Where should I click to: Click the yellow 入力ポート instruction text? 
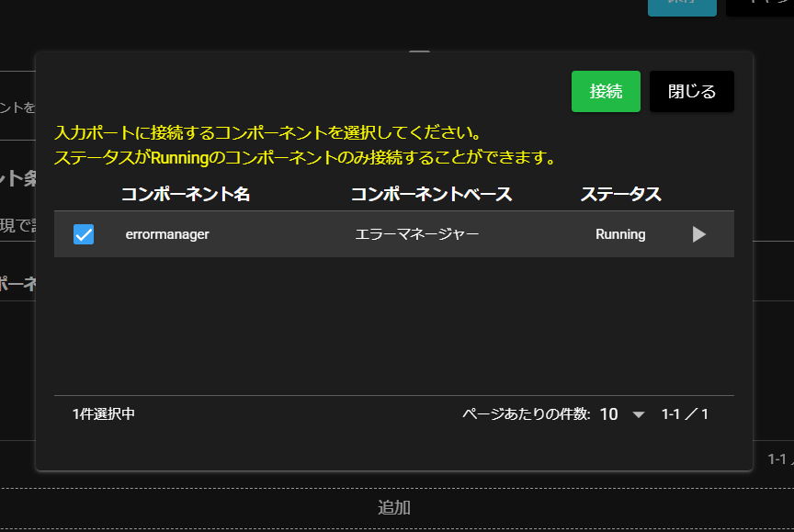(268, 133)
